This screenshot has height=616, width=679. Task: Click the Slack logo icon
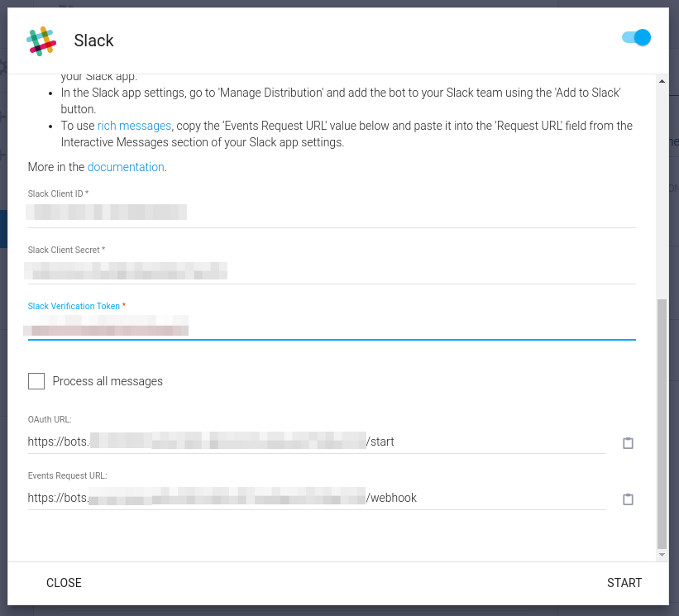point(41,41)
